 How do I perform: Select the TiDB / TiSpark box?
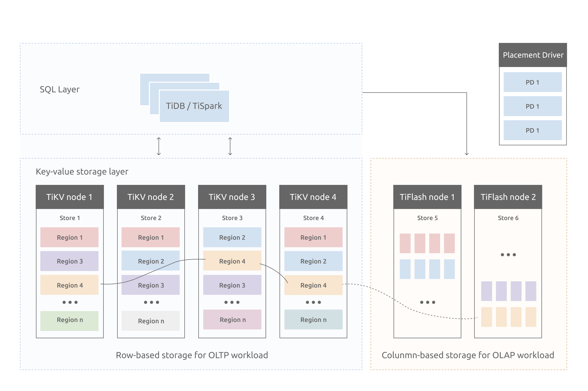(194, 106)
